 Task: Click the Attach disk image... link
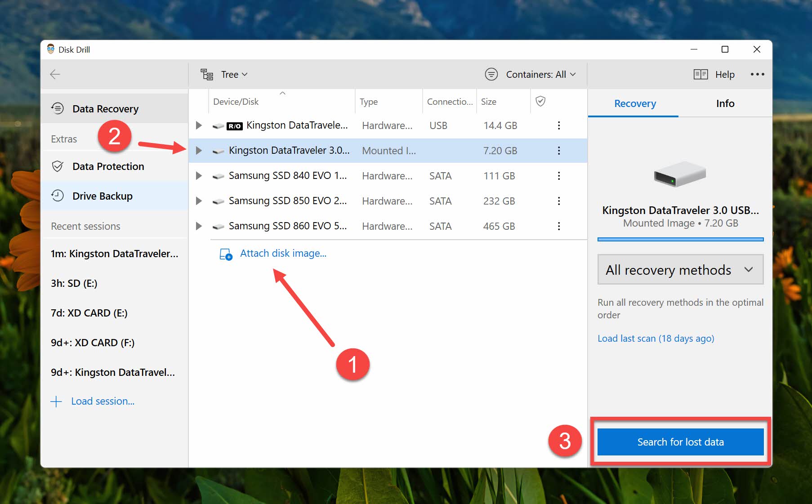tap(283, 253)
